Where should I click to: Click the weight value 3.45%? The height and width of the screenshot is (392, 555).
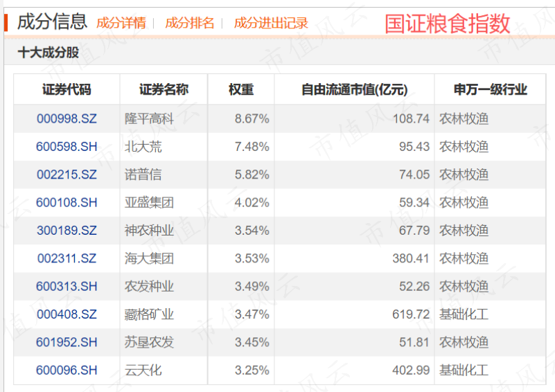pos(252,342)
